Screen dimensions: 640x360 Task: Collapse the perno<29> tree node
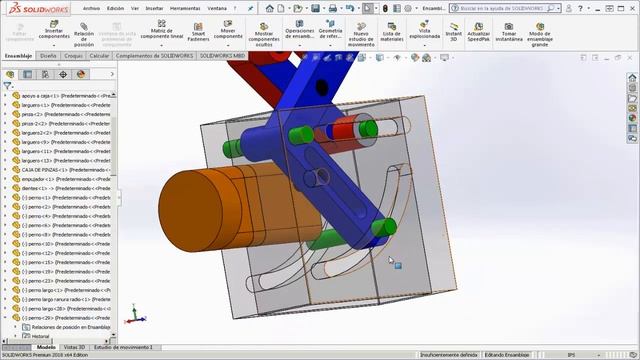pos(5,318)
